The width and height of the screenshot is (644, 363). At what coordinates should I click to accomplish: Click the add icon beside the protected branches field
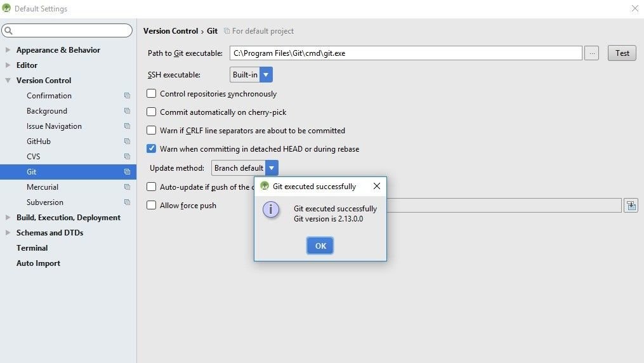pos(631,206)
